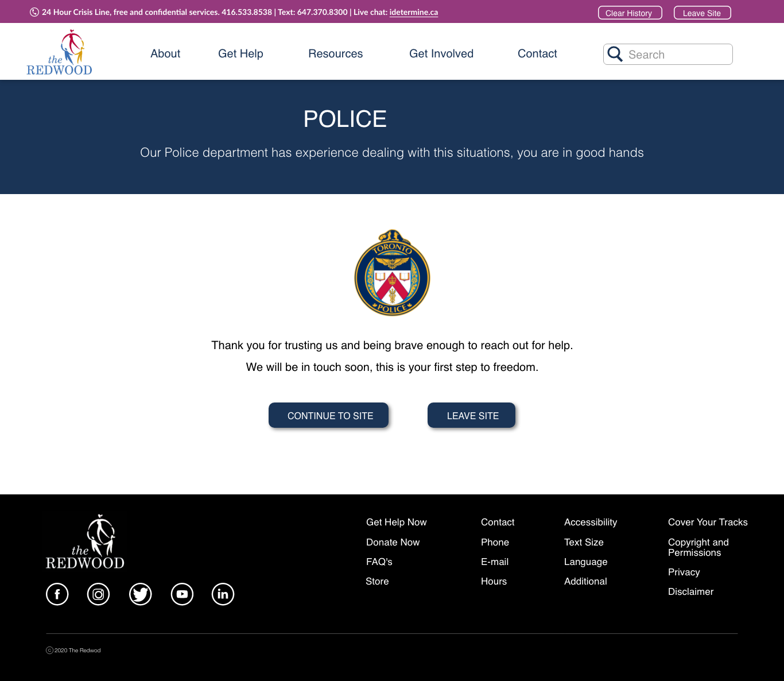Click 'We will be in touch soon' text

(392, 367)
